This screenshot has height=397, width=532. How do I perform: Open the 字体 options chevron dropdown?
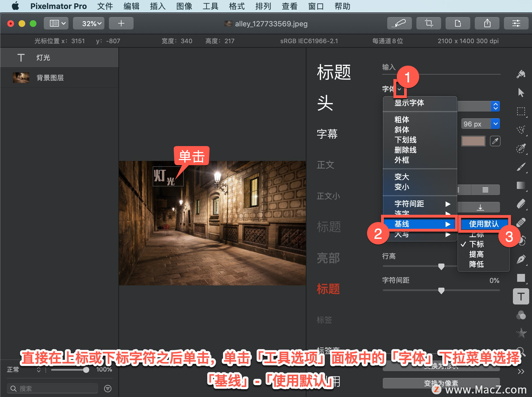(x=399, y=89)
